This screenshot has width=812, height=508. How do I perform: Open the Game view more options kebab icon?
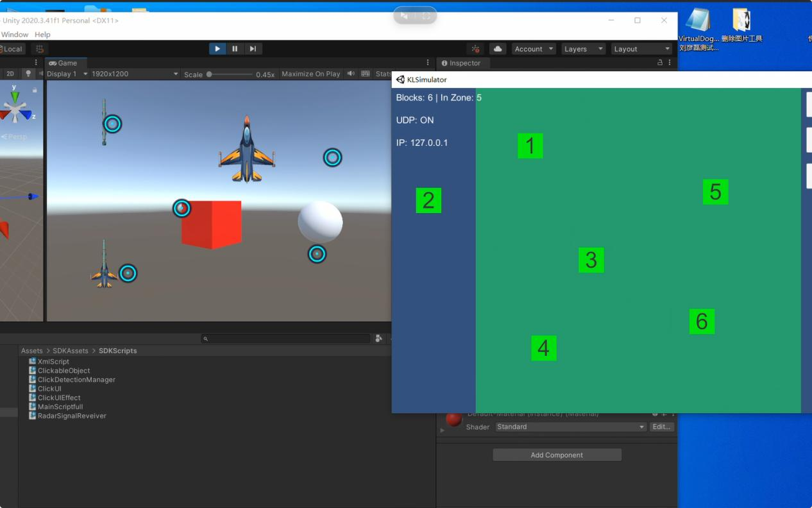[x=427, y=62]
